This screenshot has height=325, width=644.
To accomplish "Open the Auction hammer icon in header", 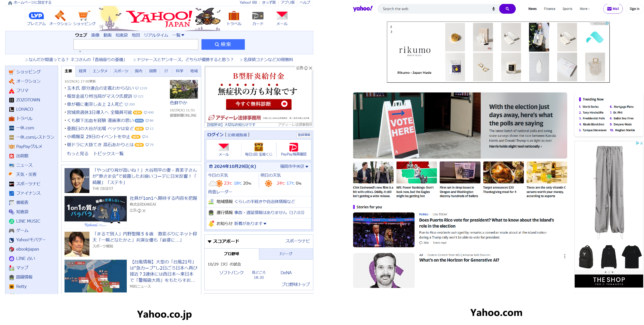I will (x=60, y=16).
